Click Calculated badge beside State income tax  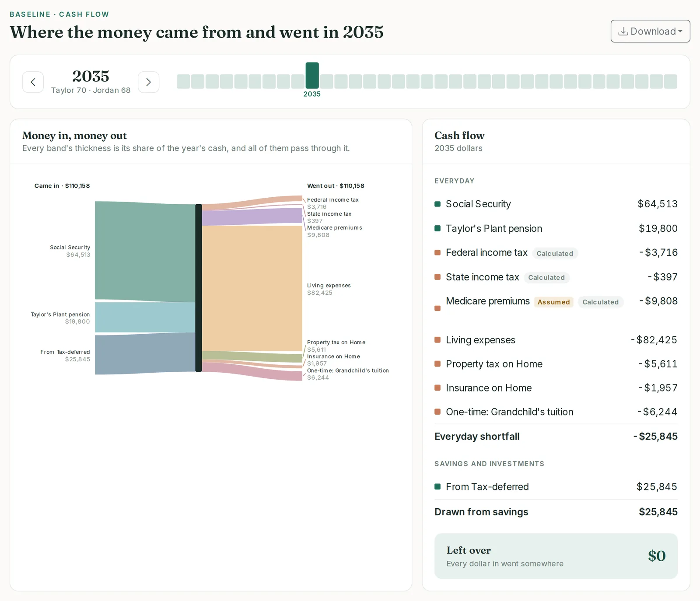[x=546, y=277]
